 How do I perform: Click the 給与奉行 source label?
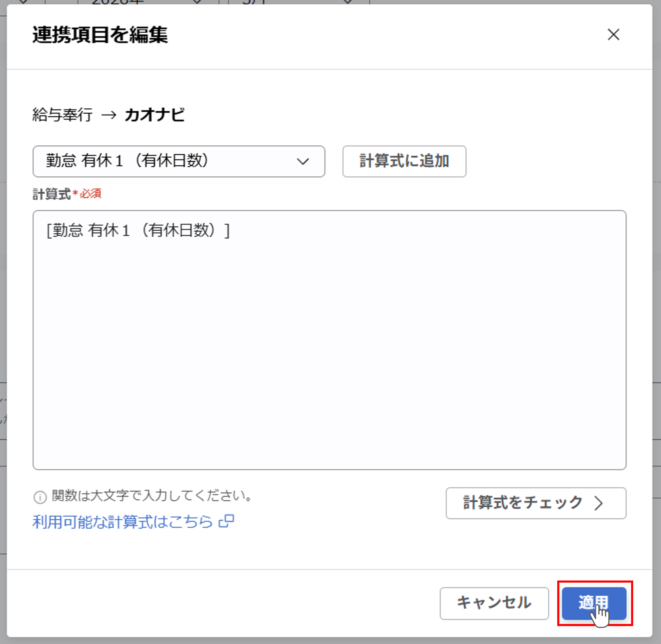tap(62, 115)
